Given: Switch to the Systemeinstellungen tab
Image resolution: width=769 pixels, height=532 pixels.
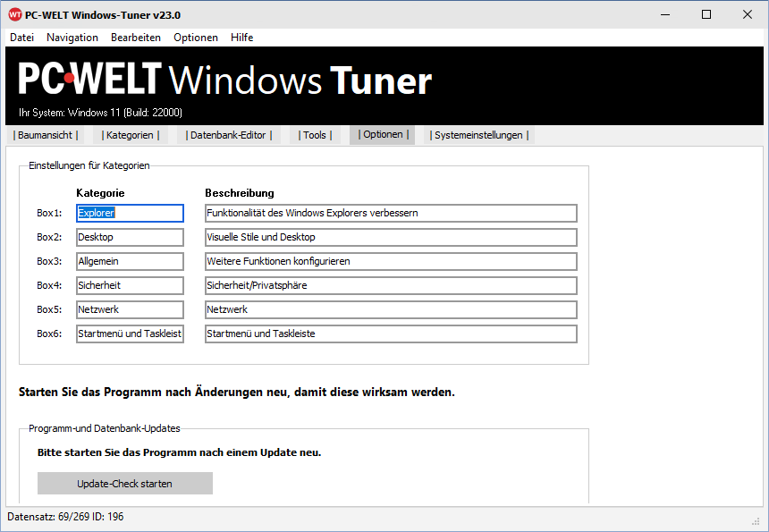Looking at the screenshot, I should click(x=478, y=135).
